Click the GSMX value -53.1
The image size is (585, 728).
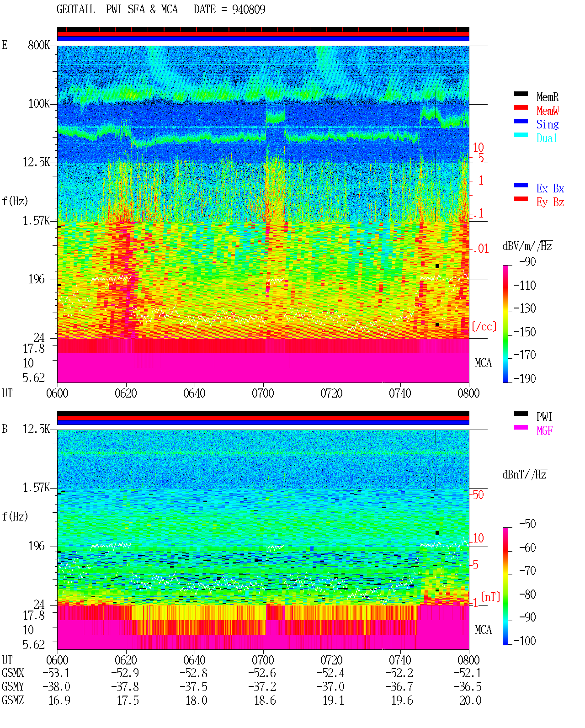(x=56, y=673)
